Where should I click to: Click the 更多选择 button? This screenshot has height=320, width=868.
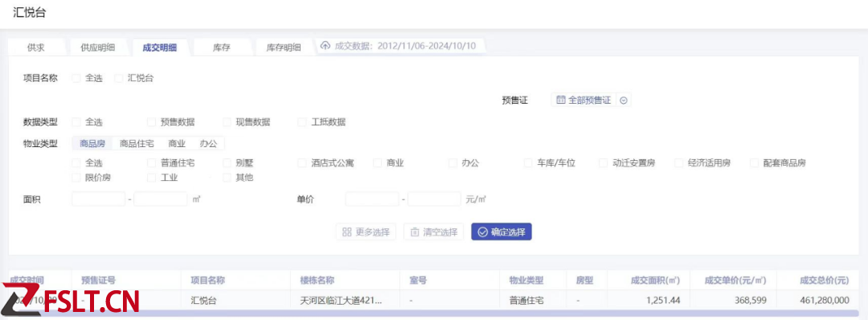point(366,232)
